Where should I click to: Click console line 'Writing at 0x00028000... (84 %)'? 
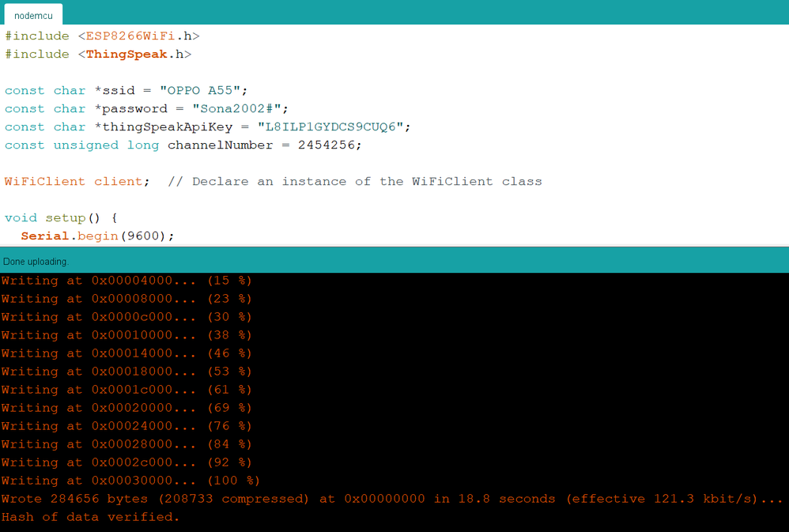tap(126, 444)
